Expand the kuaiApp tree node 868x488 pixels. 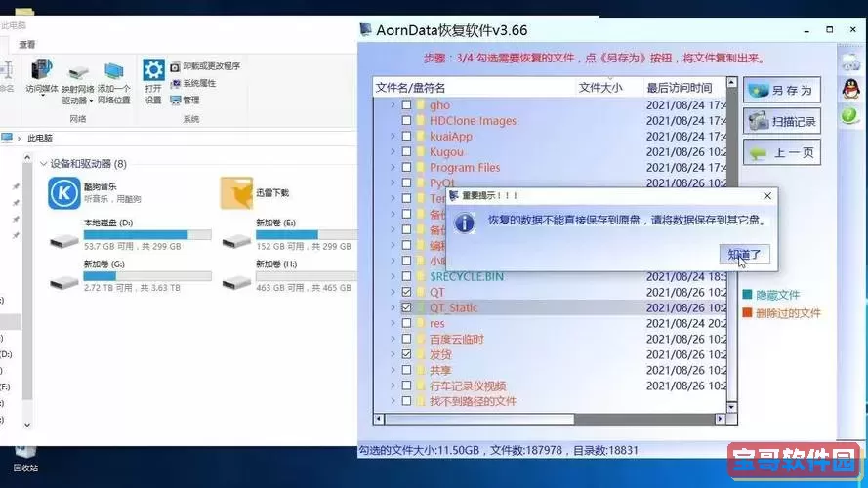pos(393,136)
